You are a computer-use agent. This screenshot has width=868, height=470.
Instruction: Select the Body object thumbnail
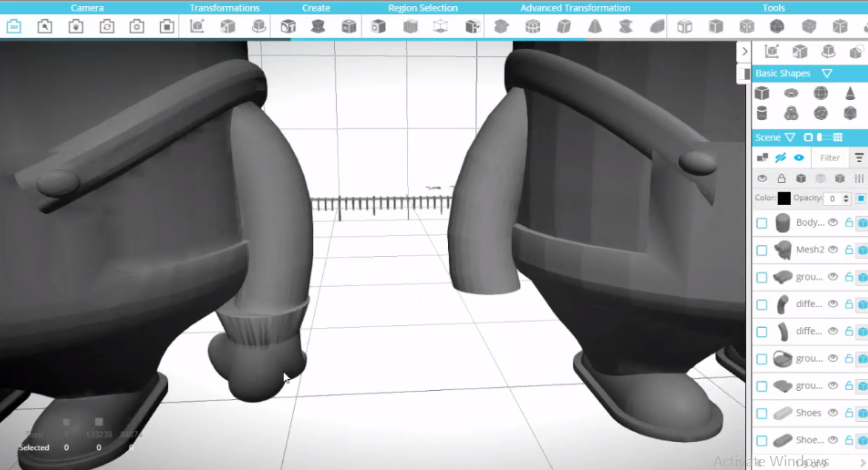point(783,222)
